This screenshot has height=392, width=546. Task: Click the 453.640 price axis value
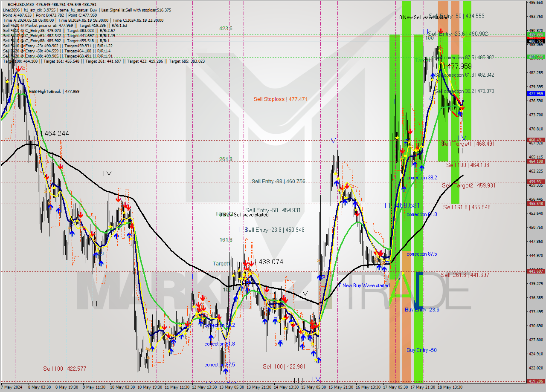click(536, 213)
